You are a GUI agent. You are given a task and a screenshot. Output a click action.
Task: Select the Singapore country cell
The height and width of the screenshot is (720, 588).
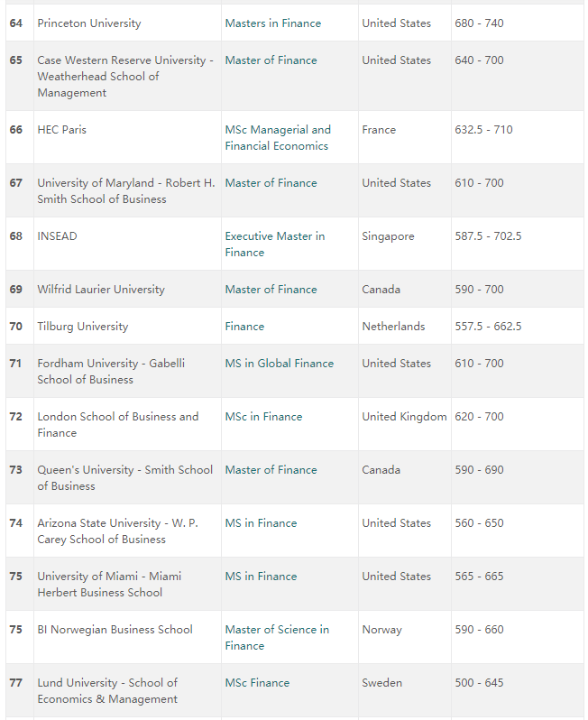point(404,244)
